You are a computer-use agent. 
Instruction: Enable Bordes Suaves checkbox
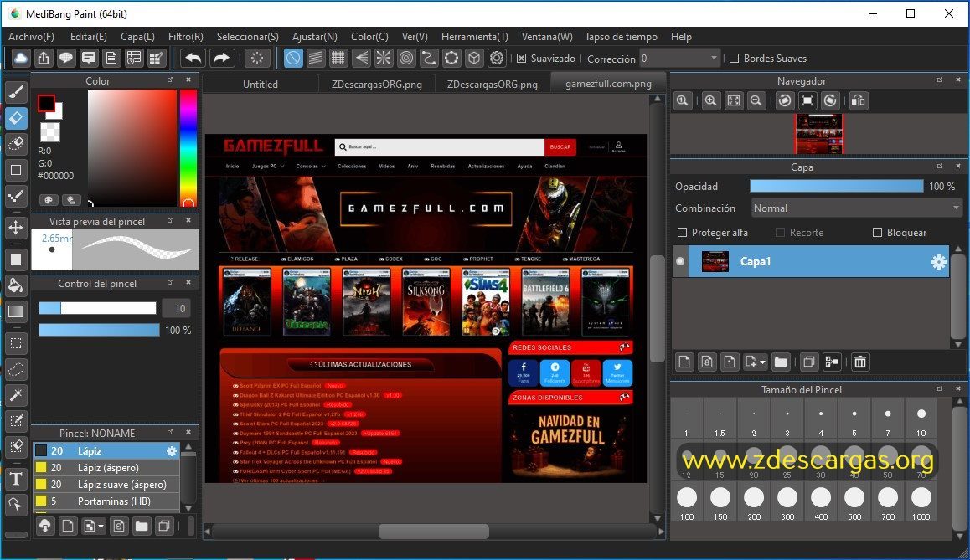(735, 58)
